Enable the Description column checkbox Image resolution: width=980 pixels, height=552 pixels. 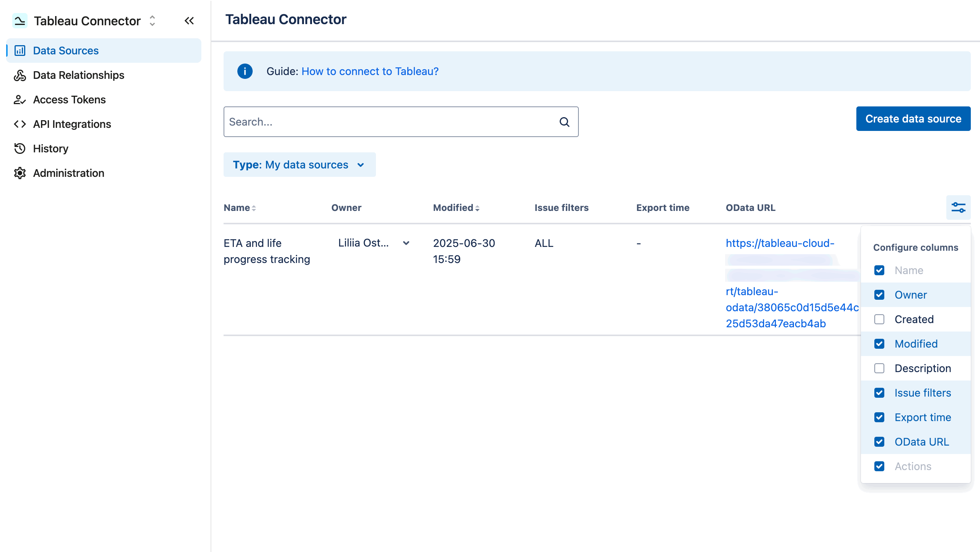879,368
